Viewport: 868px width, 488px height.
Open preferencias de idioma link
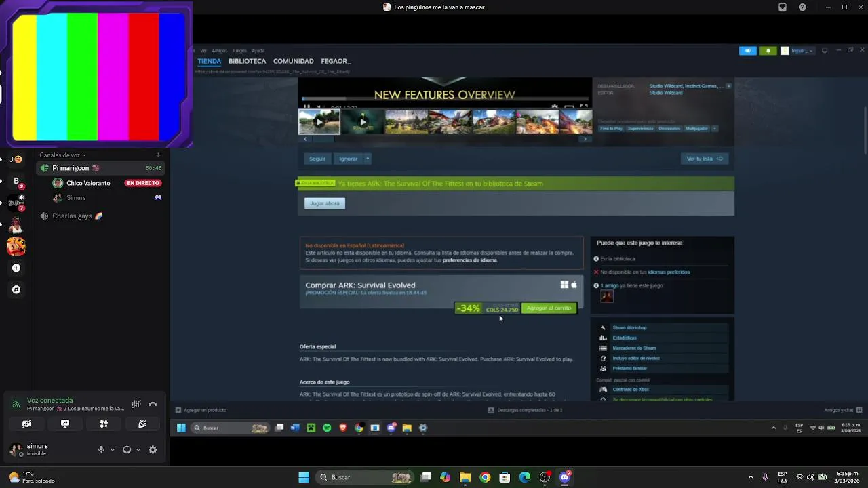(470, 260)
